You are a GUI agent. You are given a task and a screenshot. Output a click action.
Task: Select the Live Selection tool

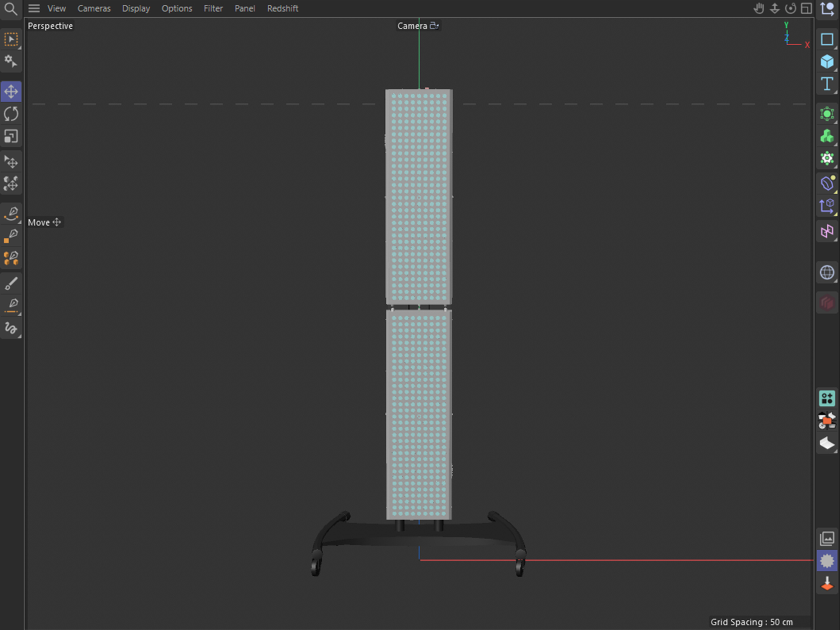click(x=11, y=40)
